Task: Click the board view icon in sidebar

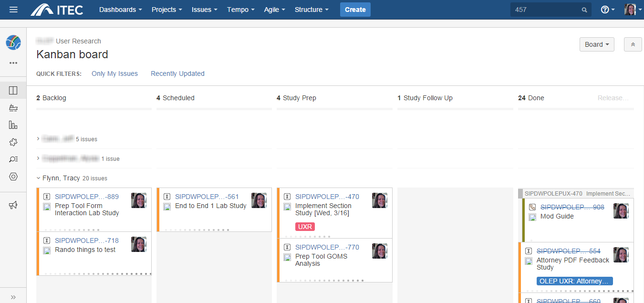Action: (x=13, y=90)
